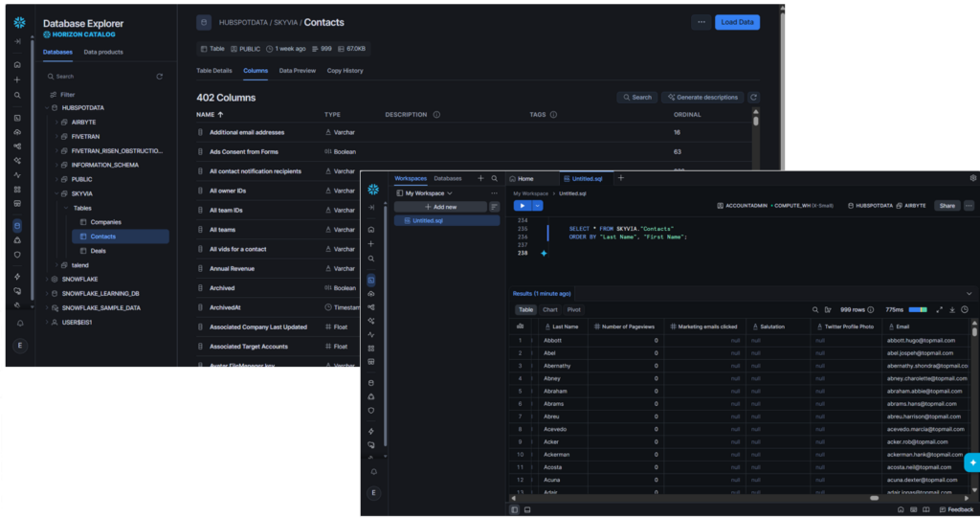
Task: Select Untitled.sql file in workspace list
Action: 446,221
